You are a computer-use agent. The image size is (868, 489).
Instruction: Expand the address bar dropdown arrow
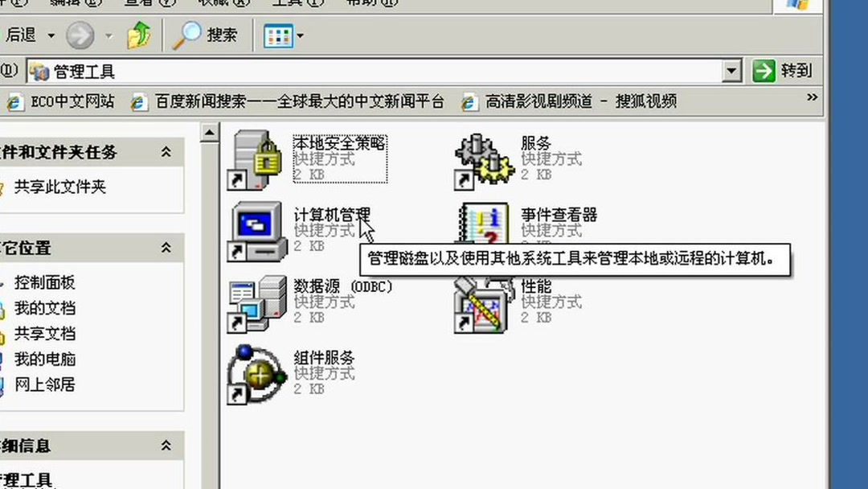pos(732,71)
